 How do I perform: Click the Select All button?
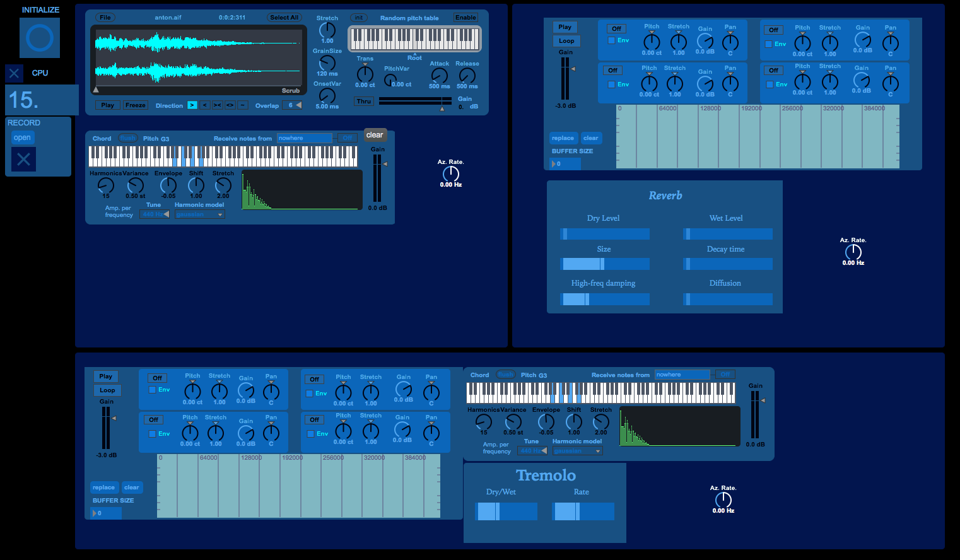pos(284,17)
